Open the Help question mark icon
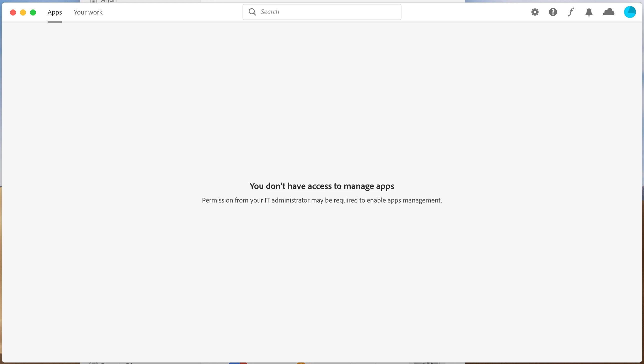644x364 pixels. coord(553,12)
